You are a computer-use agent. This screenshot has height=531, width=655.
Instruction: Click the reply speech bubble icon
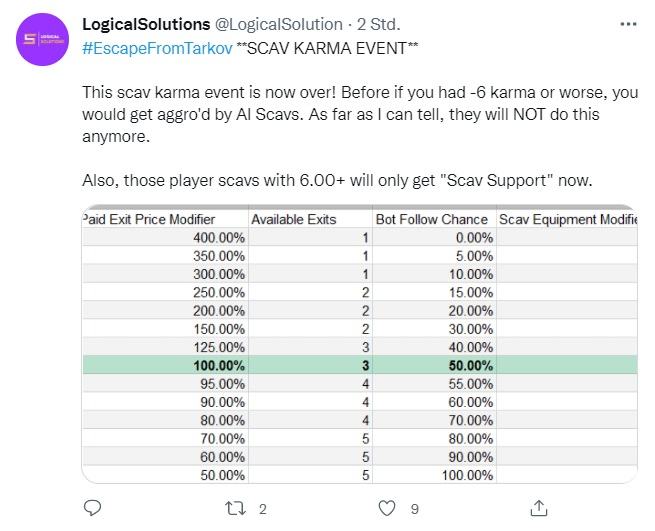click(92, 508)
